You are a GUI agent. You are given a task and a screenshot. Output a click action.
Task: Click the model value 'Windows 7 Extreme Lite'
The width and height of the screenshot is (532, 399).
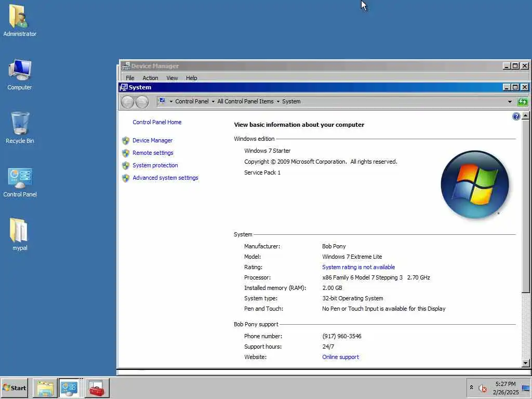click(352, 257)
